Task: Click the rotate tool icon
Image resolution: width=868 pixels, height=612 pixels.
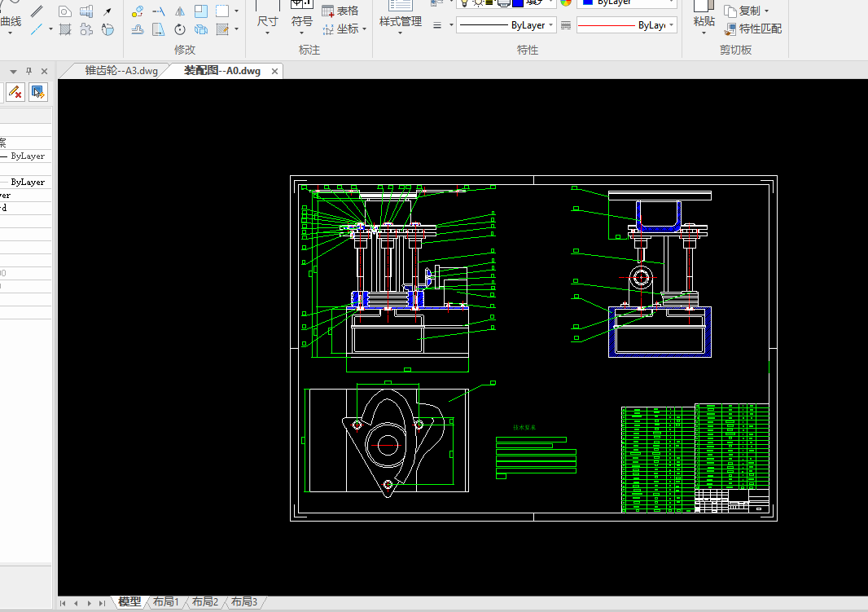Action: (180, 30)
